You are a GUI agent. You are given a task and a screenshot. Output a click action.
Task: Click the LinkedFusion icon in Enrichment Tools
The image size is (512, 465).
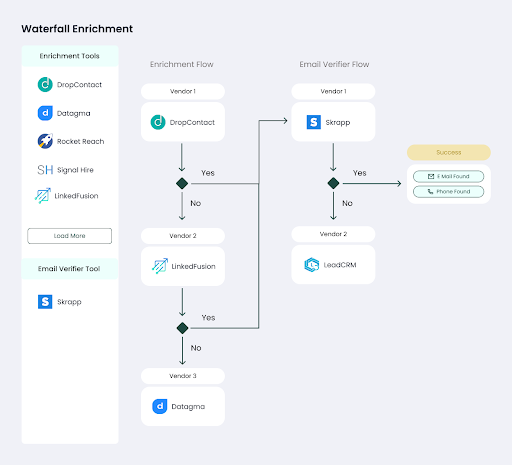43,196
